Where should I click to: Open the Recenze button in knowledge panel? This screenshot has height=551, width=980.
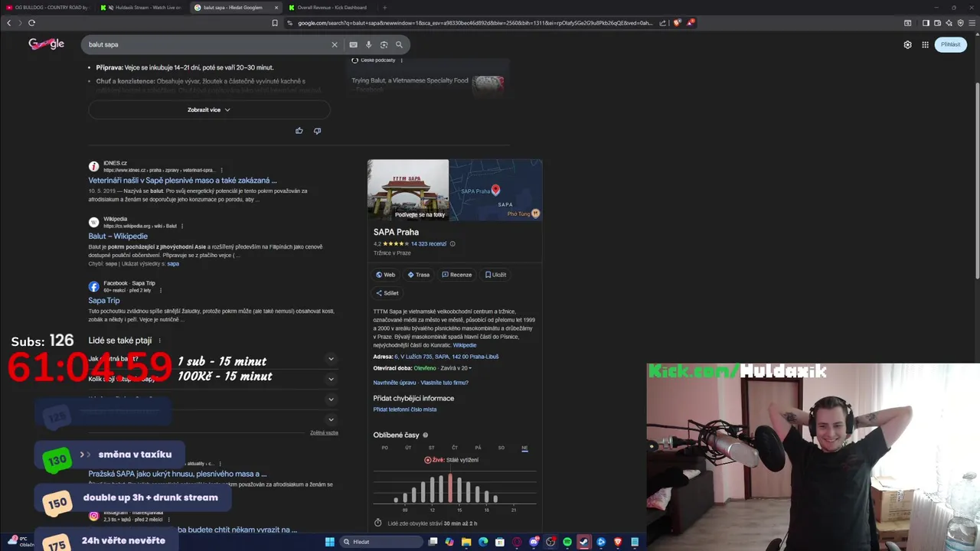pos(457,275)
